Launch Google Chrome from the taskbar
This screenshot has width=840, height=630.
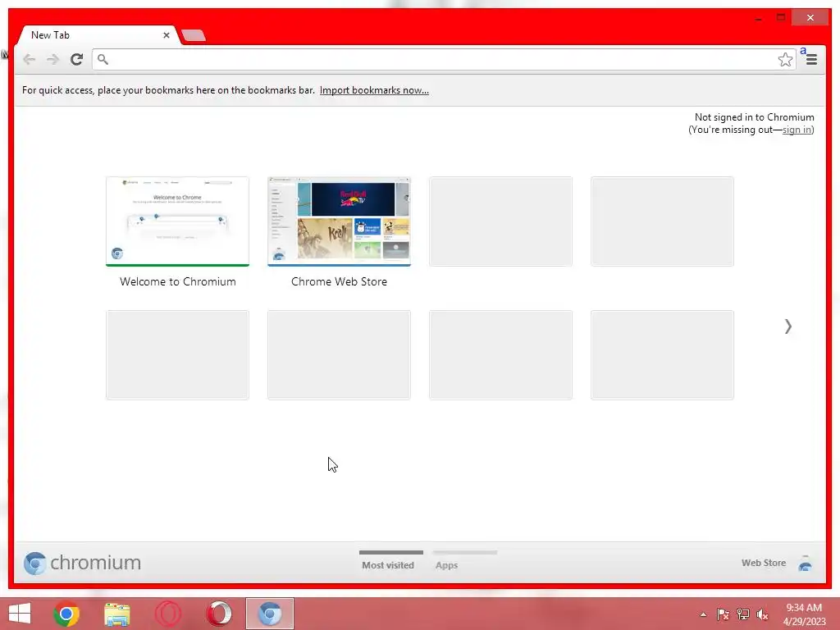pyautogui.click(x=66, y=614)
